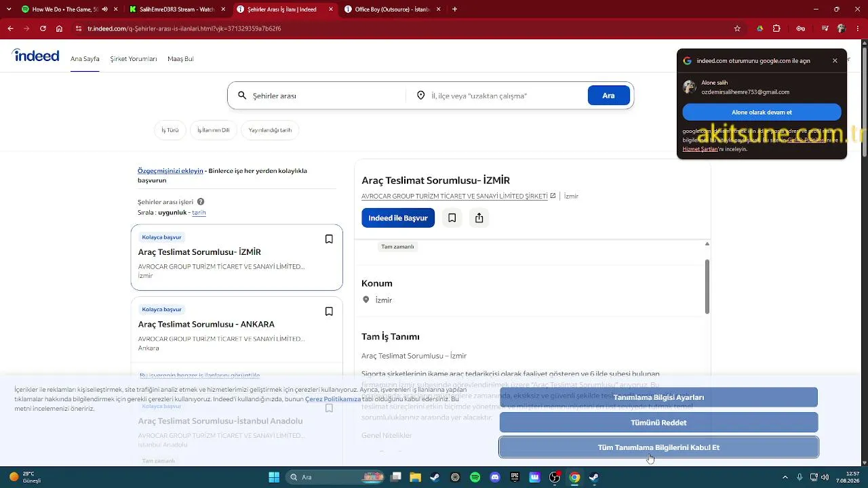Open the İş İlanının Dili filter
Viewport: 868px width, 488px height.
[214, 130]
